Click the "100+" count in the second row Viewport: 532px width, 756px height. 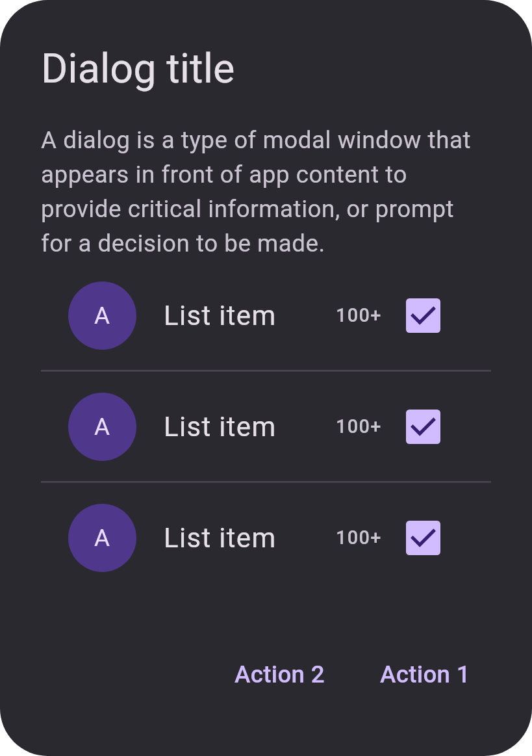(x=359, y=426)
